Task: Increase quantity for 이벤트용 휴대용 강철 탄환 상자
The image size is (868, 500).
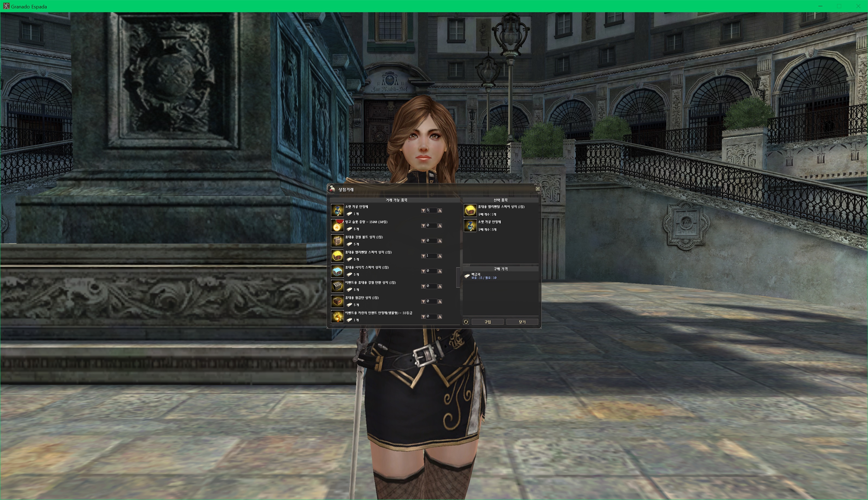Action: [x=440, y=286]
